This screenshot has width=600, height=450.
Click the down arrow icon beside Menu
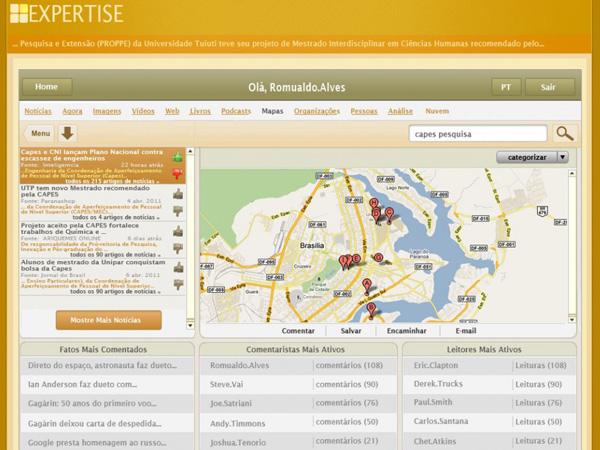click(68, 134)
